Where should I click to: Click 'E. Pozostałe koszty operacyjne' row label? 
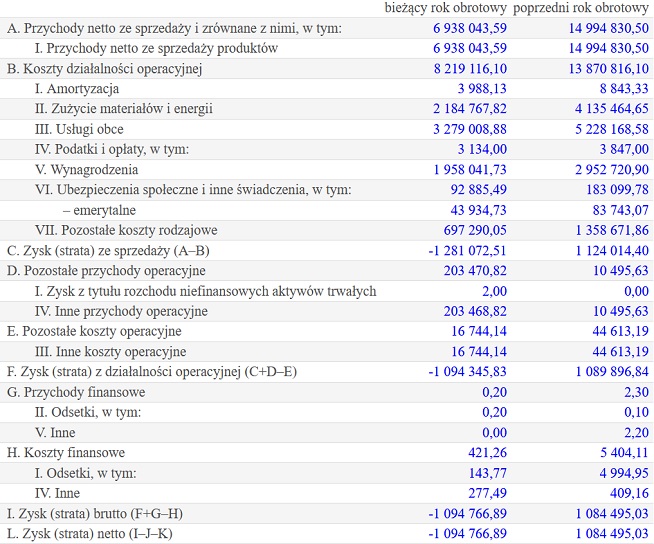(x=94, y=331)
